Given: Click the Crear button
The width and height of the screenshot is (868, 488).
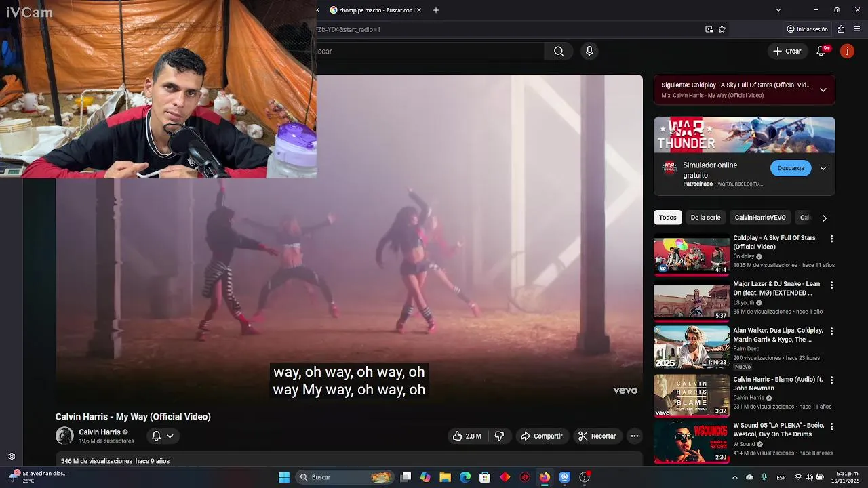Looking at the screenshot, I should tap(787, 51).
